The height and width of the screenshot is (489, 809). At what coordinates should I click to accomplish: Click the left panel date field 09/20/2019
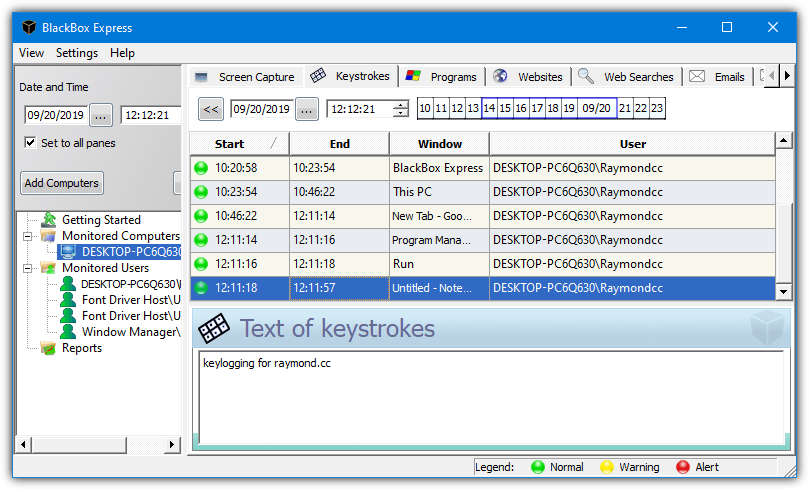click(x=56, y=115)
